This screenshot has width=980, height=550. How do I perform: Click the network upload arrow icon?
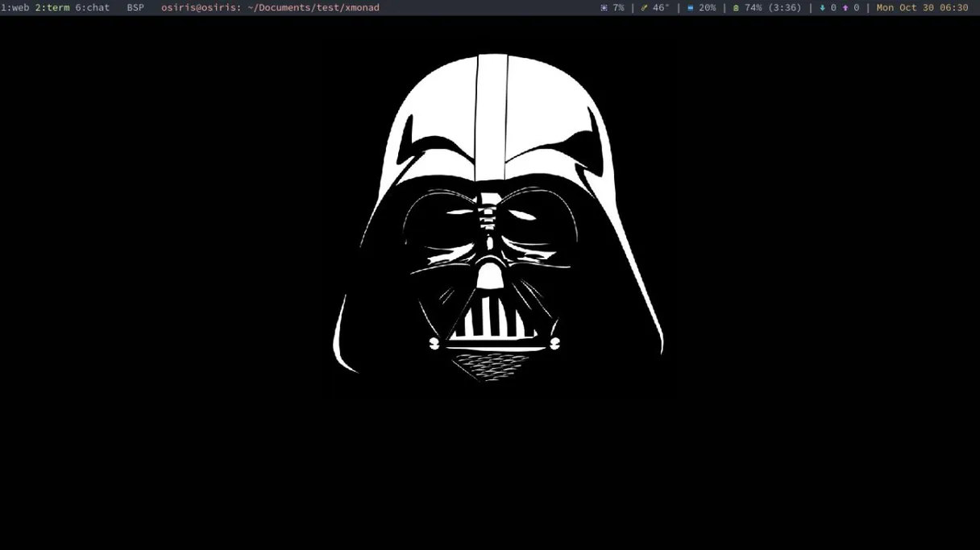click(845, 8)
